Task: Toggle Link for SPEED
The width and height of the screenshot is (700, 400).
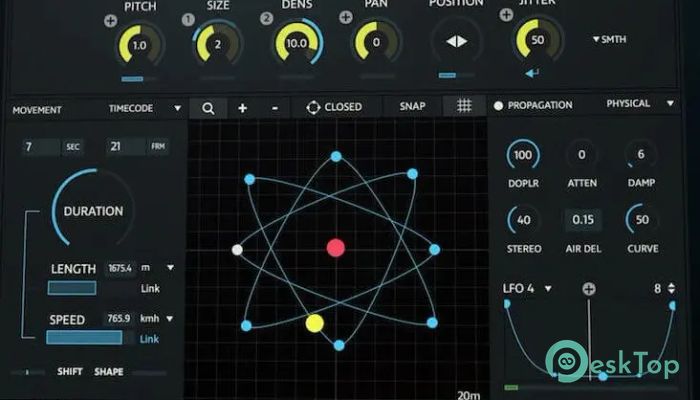Action: pyautogui.click(x=149, y=339)
